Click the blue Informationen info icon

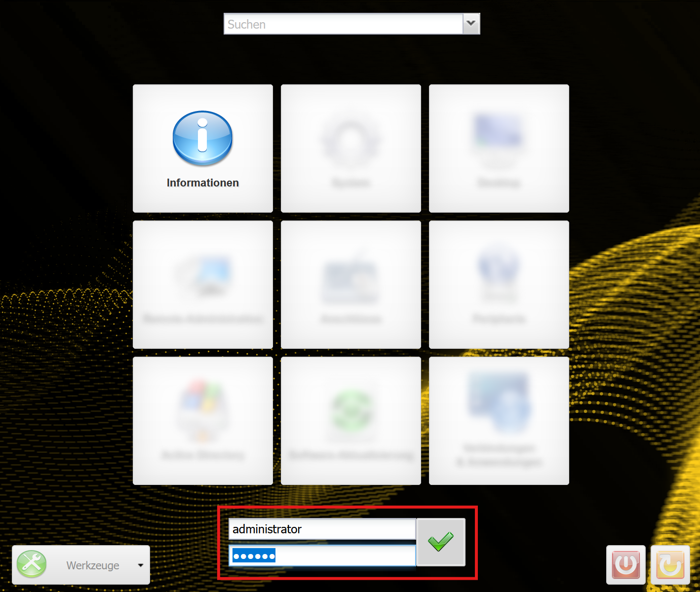(202, 138)
